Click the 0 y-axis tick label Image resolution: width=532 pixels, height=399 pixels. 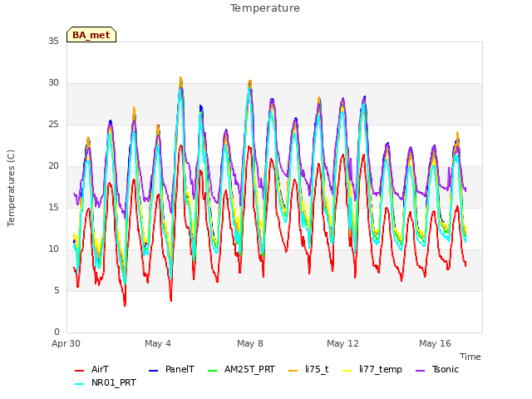57,332
